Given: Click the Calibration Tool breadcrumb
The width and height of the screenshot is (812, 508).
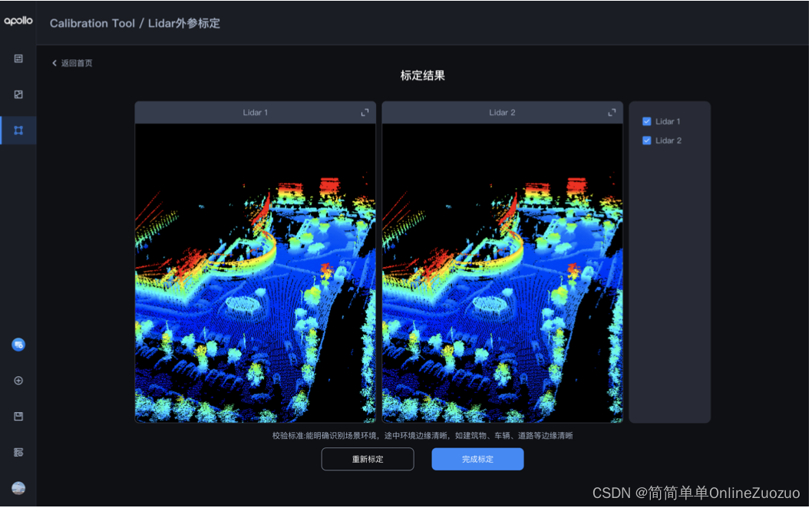Looking at the screenshot, I should [92, 23].
